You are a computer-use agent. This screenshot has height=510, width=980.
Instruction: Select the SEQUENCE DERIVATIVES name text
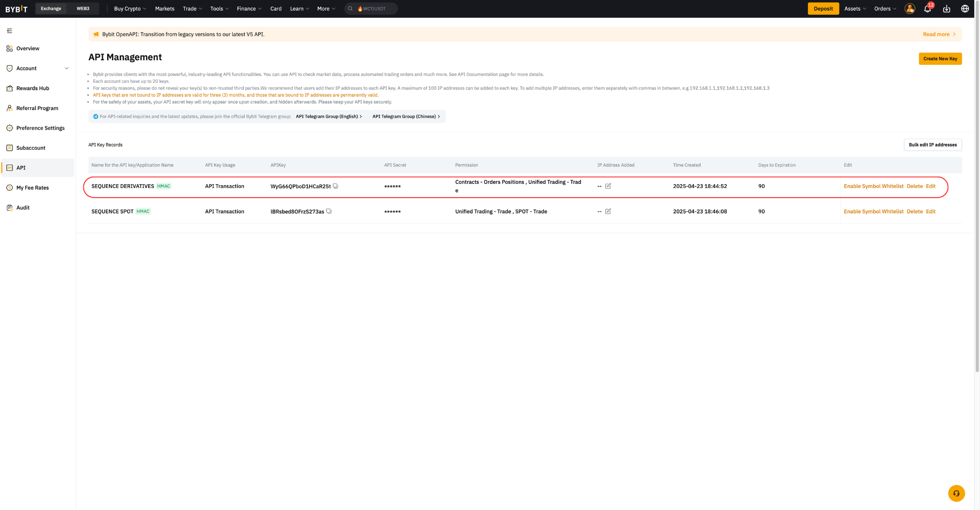coord(122,186)
